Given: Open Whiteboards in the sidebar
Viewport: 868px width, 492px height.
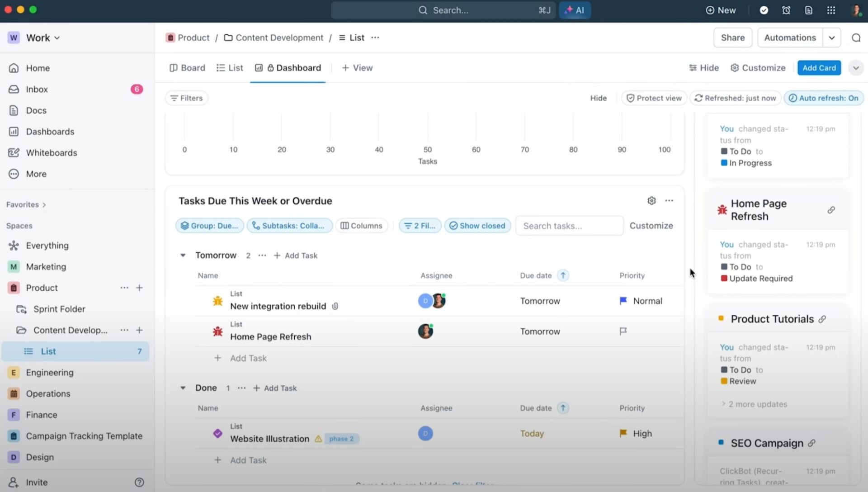Looking at the screenshot, I should [51, 153].
